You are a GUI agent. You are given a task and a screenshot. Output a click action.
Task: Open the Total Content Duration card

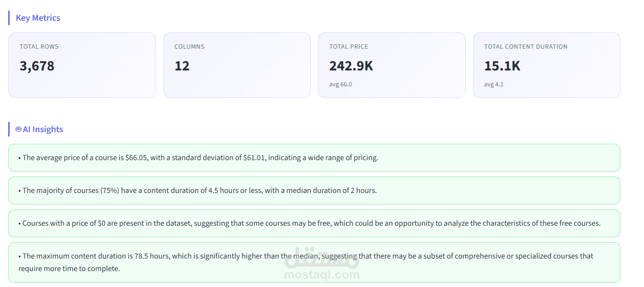click(546, 65)
